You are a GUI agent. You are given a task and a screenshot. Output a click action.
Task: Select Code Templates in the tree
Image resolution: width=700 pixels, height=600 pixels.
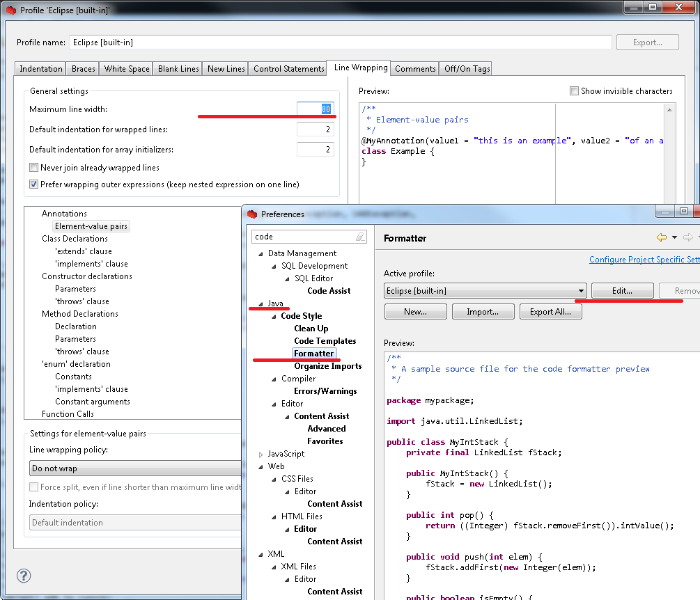pos(325,341)
